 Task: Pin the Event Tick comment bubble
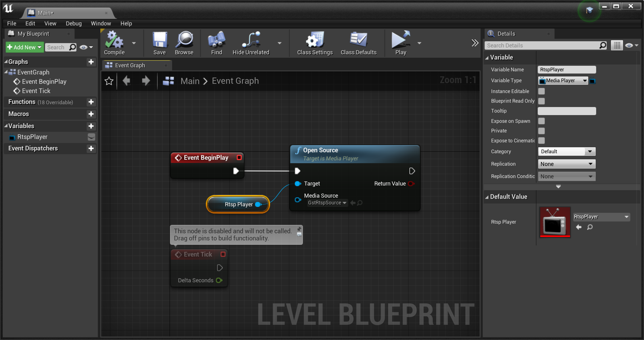[x=299, y=229]
